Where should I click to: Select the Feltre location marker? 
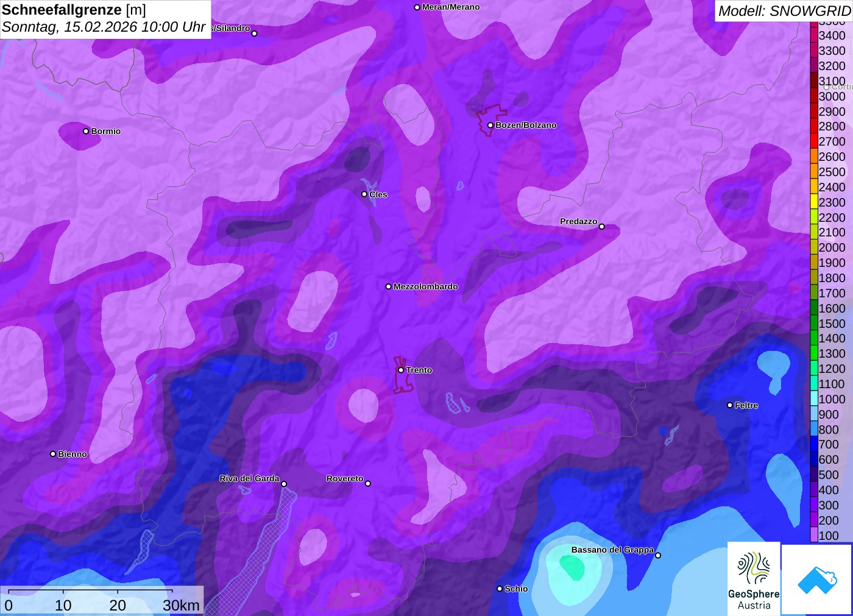(x=730, y=405)
